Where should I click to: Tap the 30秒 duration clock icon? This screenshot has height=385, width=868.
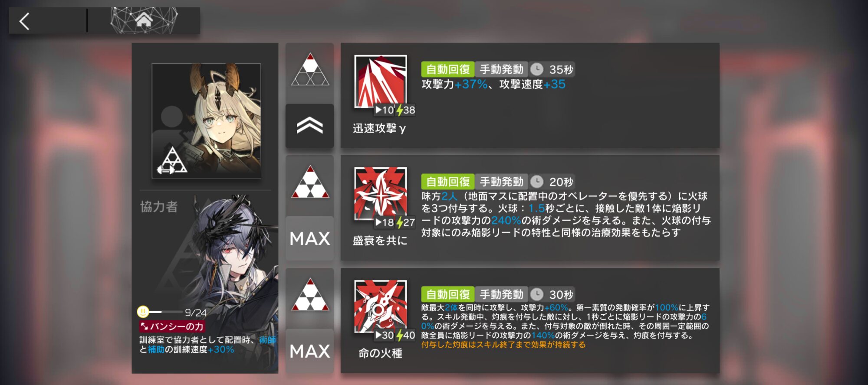click(537, 294)
